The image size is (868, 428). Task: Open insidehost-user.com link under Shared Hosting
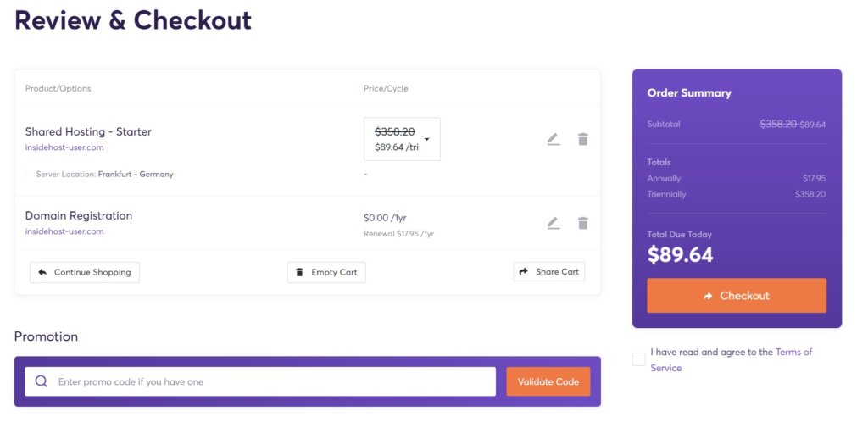click(x=64, y=147)
